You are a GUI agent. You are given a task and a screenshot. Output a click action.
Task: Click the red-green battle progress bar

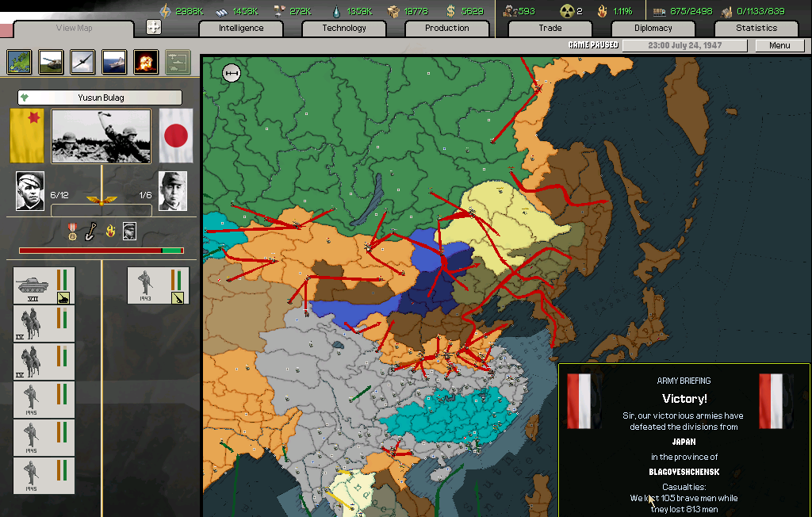(101, 251)
